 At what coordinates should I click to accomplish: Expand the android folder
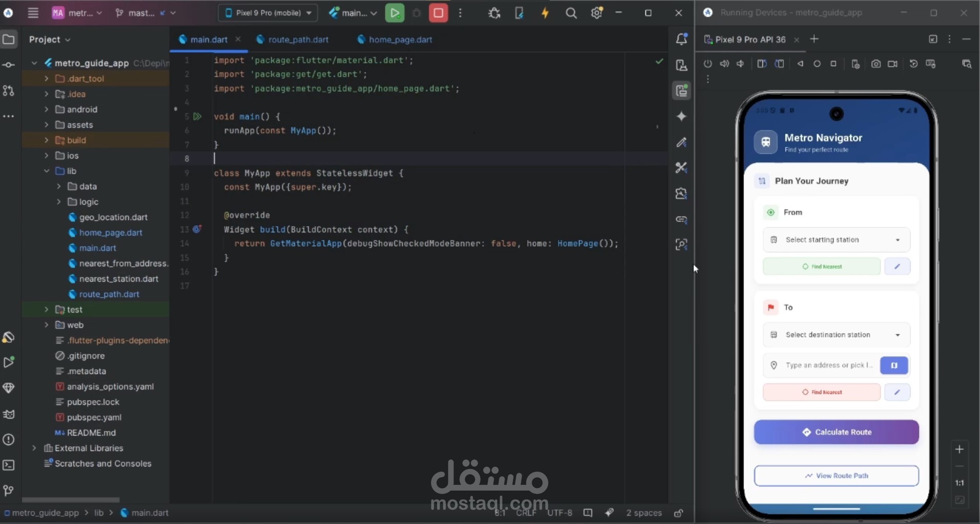click(46, 109)
